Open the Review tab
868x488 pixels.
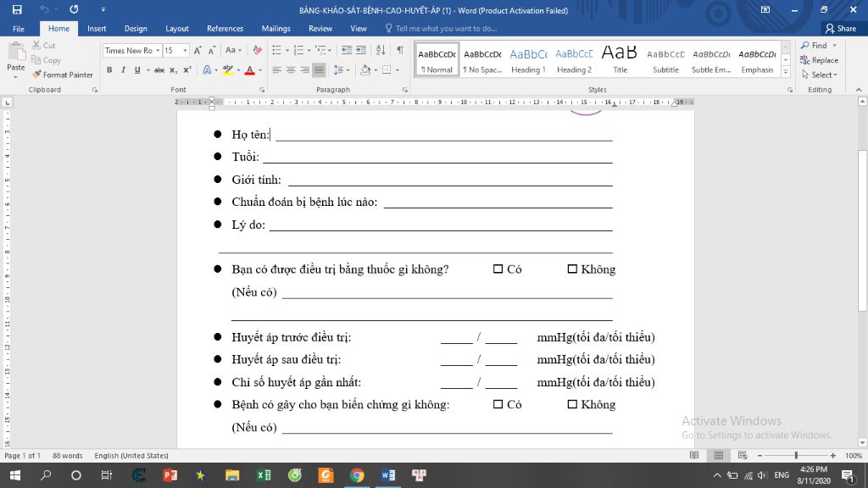pyautogui.click(x=320, y=29)
